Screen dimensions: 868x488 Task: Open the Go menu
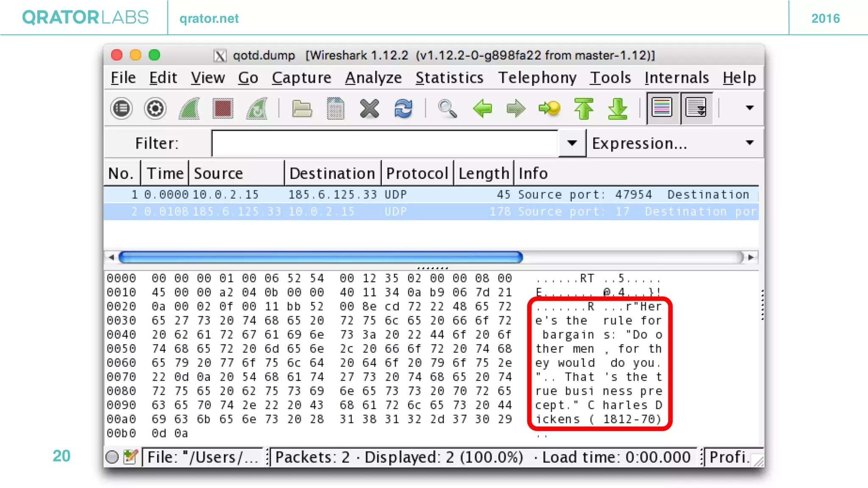(x=248, y=78)
